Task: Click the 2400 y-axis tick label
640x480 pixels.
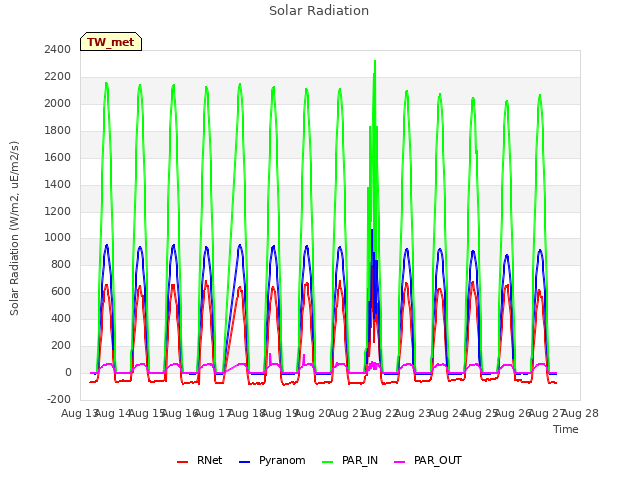Action: (58, 49)
